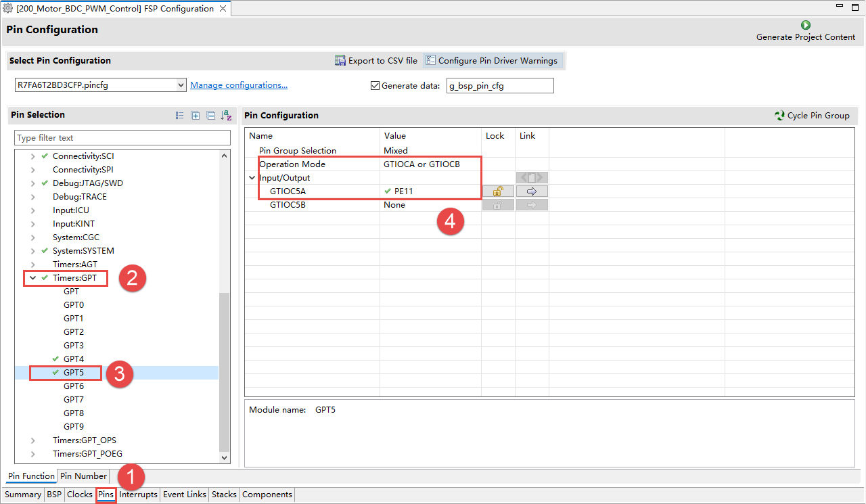This screenshot has width=866, height=504.
Task: Open the Pins tab
Action: (x=106, y=495)
